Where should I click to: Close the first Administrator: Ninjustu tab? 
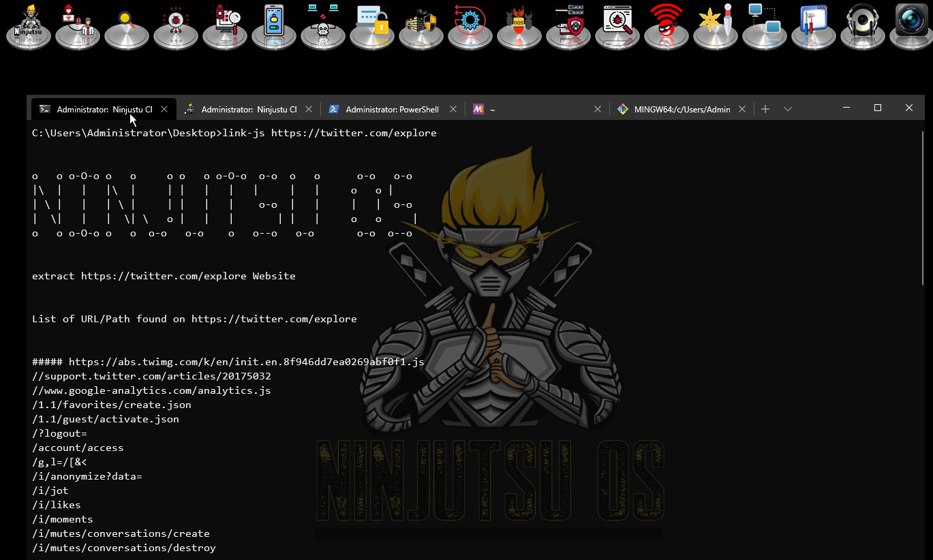pyautogui.click(x=164, y=109)
